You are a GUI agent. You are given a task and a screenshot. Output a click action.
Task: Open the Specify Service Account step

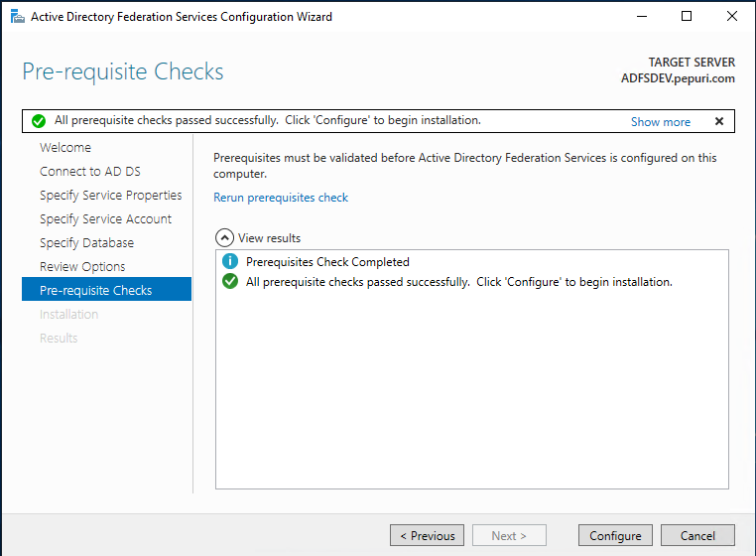[105, 218]
